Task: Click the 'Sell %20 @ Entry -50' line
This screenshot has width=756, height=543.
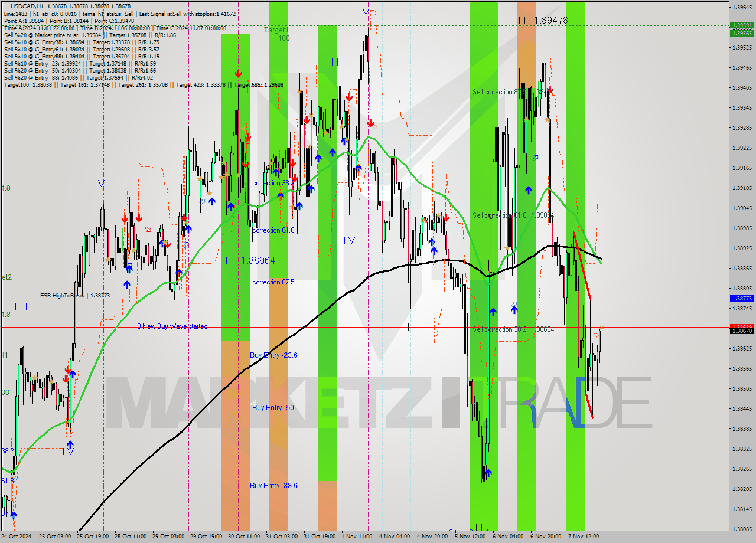Action: 80,70
